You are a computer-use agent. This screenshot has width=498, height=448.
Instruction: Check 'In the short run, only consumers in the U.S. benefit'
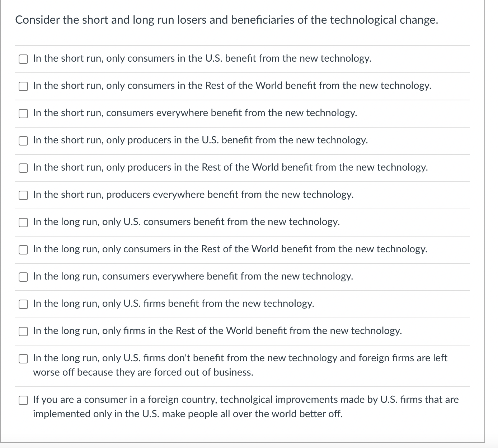click(23, 59)
